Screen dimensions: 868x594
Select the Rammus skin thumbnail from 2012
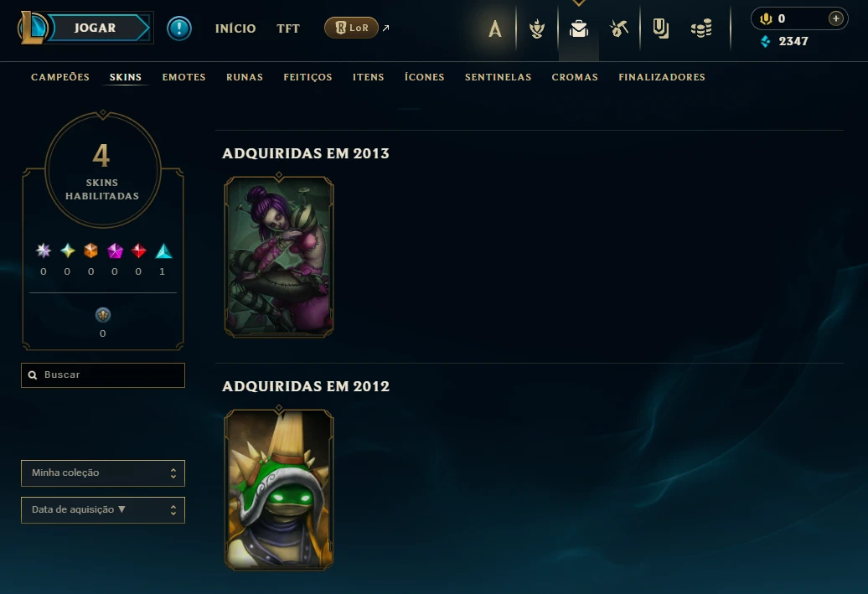(279, 490)
